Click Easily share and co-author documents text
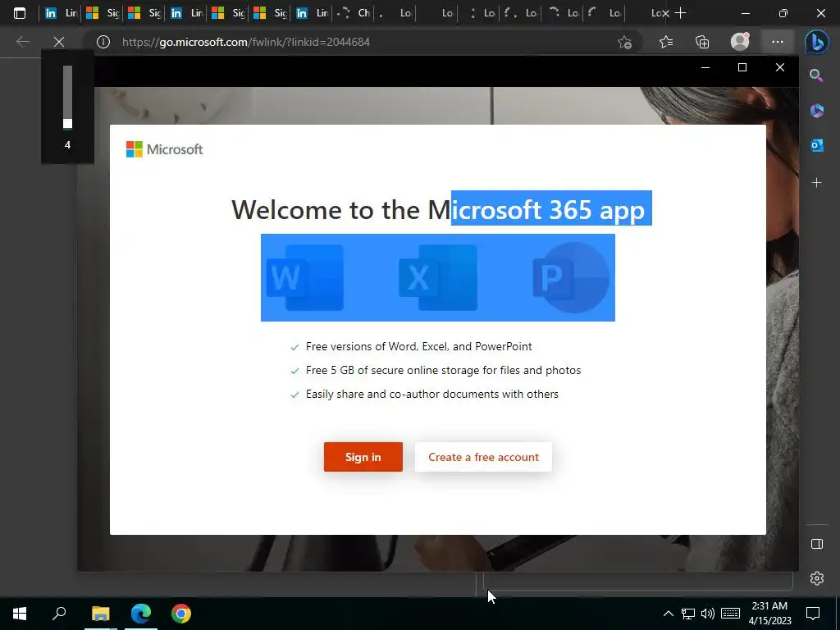The width and height of the screenshot is (840, 630). pos(432,394)
